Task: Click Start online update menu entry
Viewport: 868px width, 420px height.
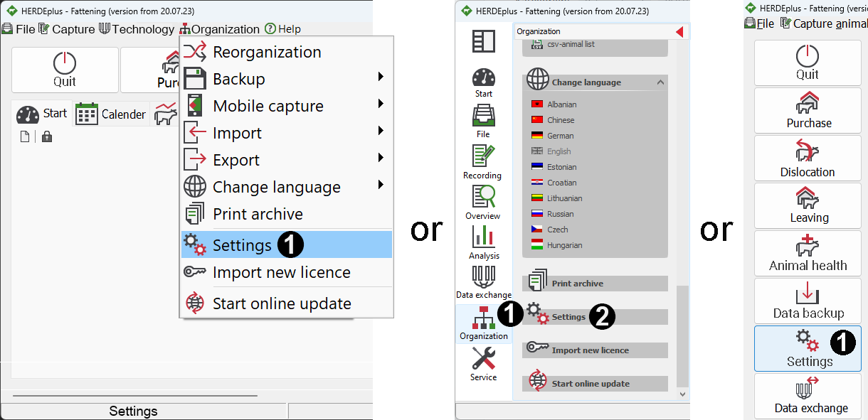Action: (281, 303)
